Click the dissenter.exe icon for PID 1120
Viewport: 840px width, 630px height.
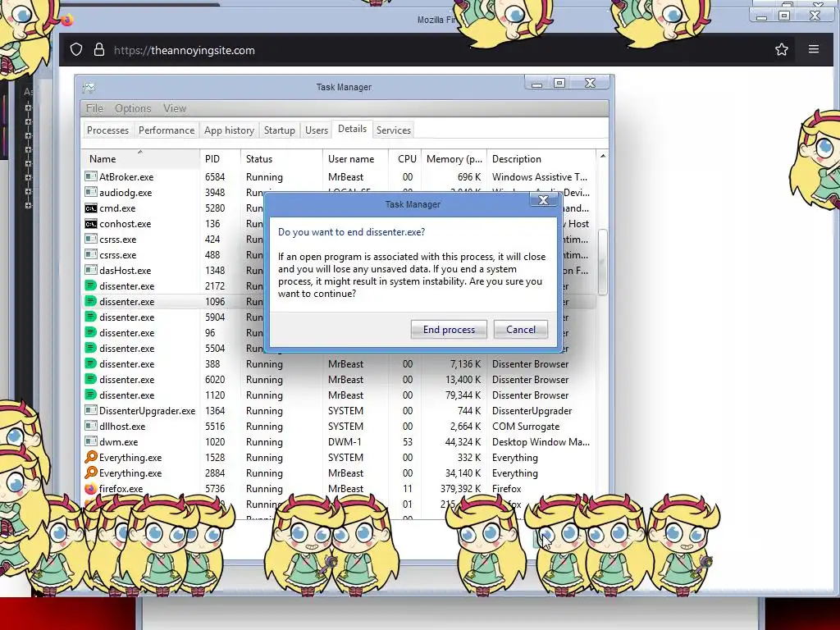tap(91, 395)
